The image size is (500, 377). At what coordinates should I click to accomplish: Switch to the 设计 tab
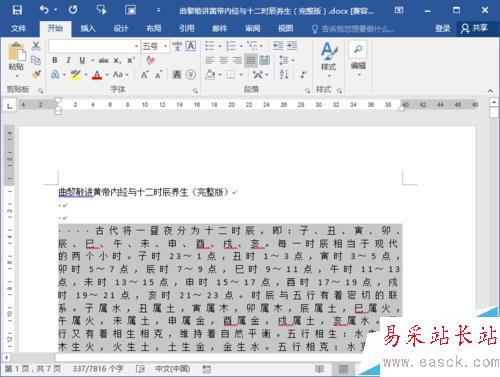[x=121, y=28]
